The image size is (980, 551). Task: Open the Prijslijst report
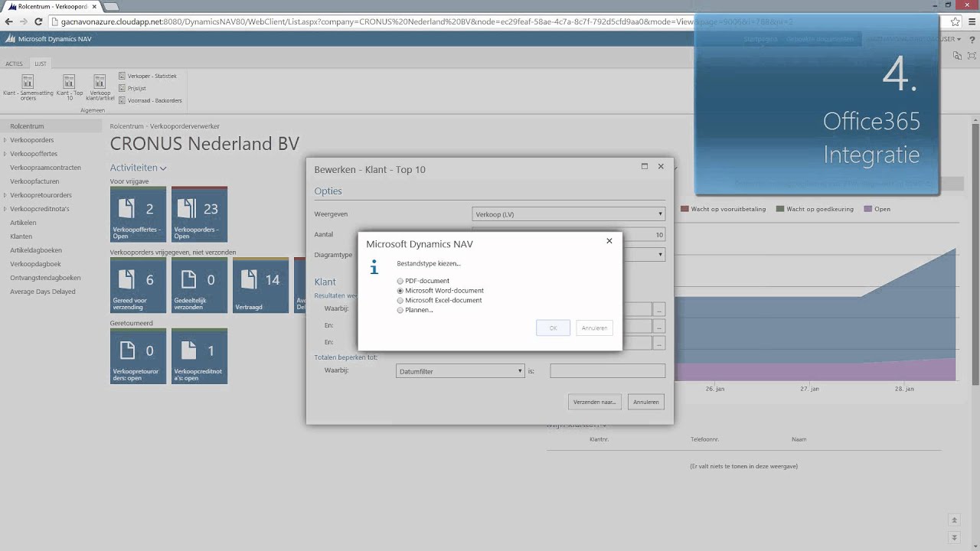coord(132,88)
